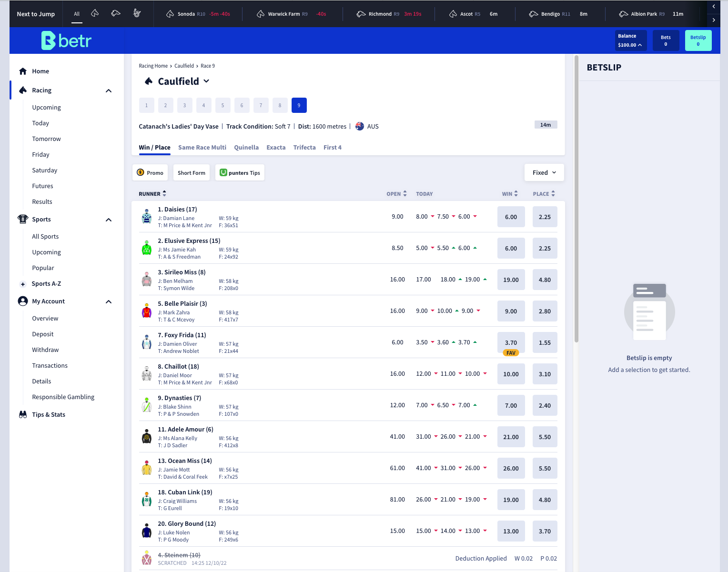Go to Racing Home breadcrumb
Viewport: 728px width, 572px height.
153,66
